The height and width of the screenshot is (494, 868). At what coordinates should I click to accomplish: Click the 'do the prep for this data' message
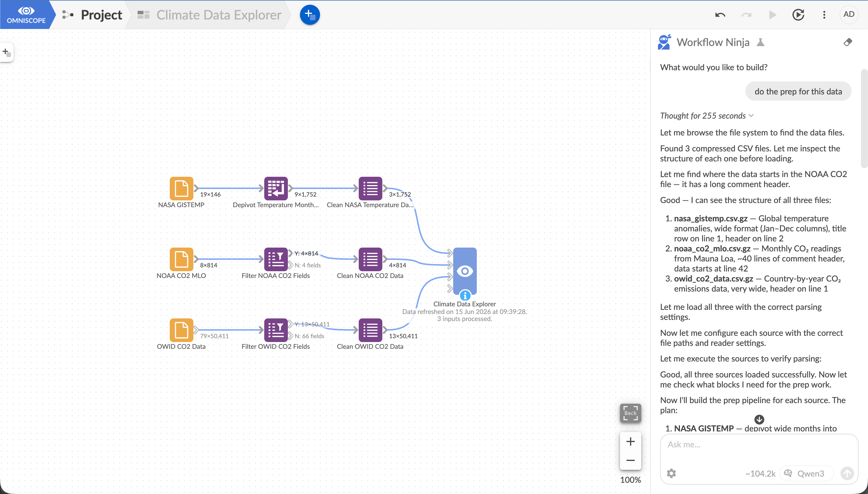[x=798, y=91]
